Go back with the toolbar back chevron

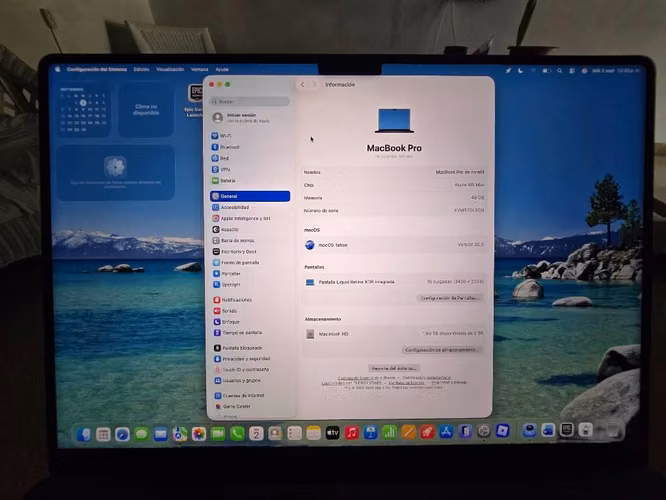click(302, 85)
